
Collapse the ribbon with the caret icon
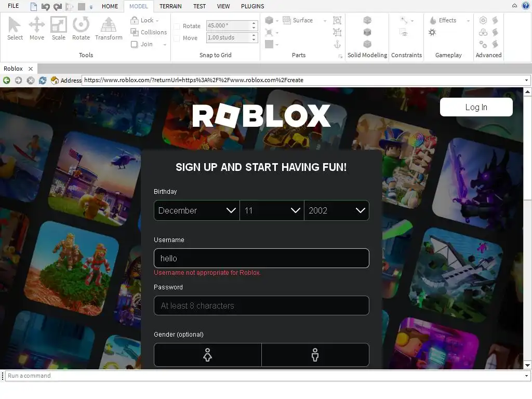point(514,5)
